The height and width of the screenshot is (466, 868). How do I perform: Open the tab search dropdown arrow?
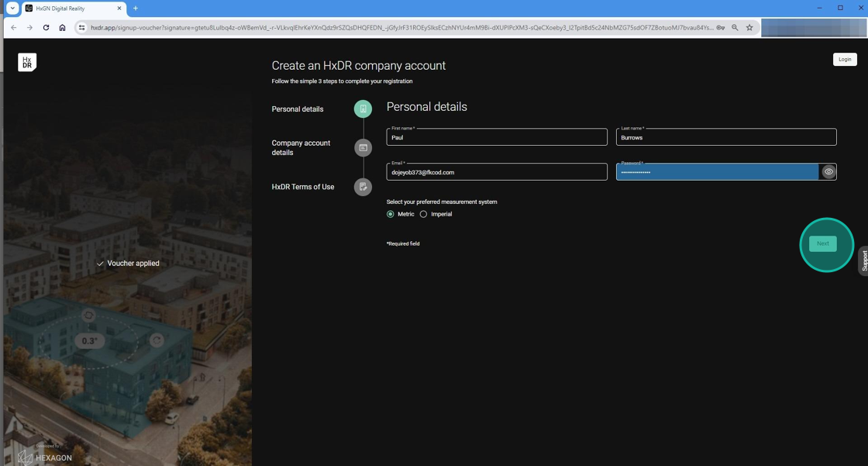(x=12, y=9)
